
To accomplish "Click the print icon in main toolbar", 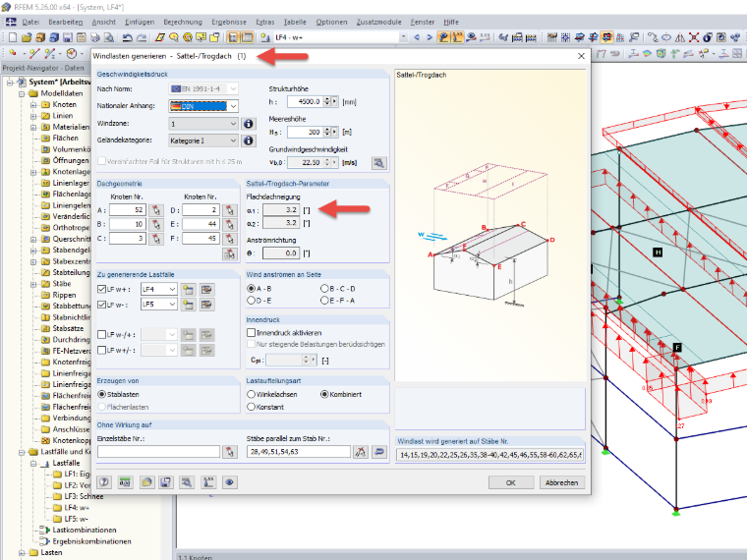I will pyautogui.click(x=95, y=37).
